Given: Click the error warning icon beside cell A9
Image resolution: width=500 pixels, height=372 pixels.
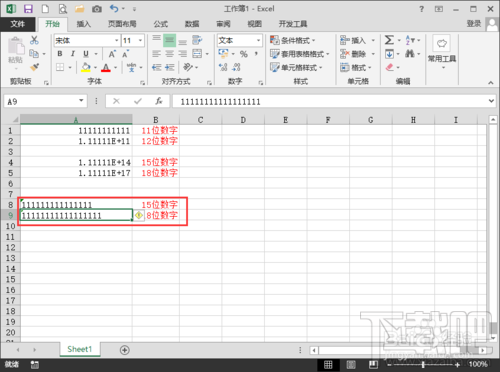Looking at the screenshot, I should 139,215.
